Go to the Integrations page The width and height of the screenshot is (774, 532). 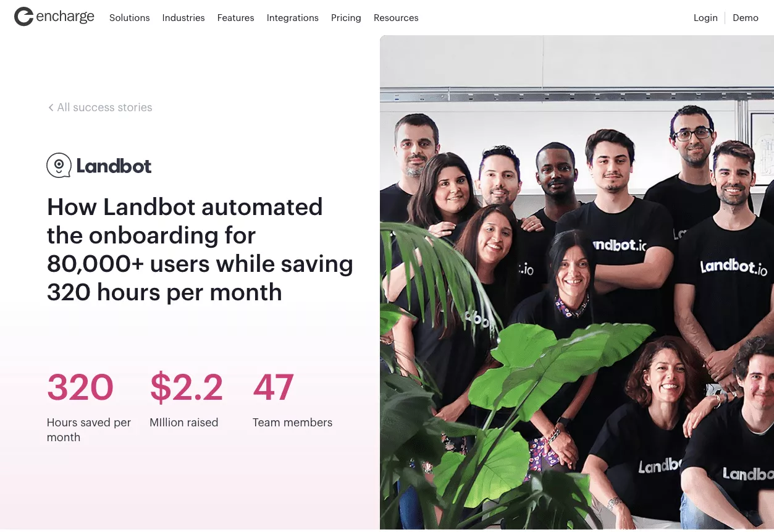pyautogui.click(x=293, y=18)
